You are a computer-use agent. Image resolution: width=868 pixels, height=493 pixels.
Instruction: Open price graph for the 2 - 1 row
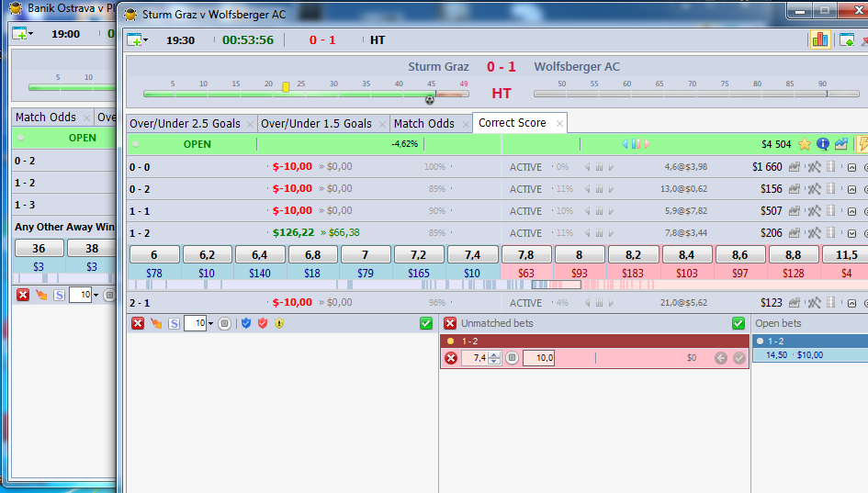click(795, 303)
